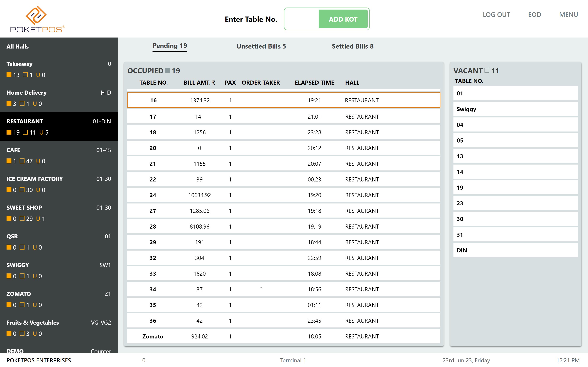Click the filled orange square under SWEET SHOP

[x=9, y=218]
